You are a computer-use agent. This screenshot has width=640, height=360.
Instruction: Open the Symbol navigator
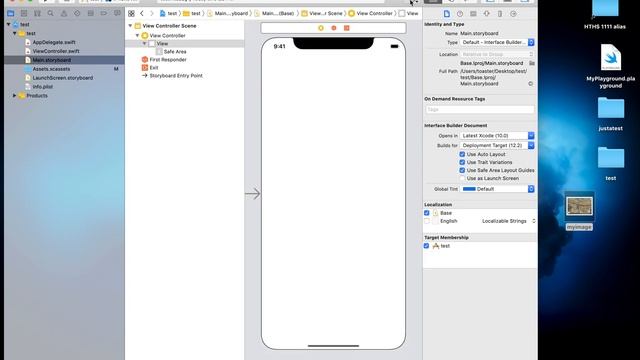37,13
